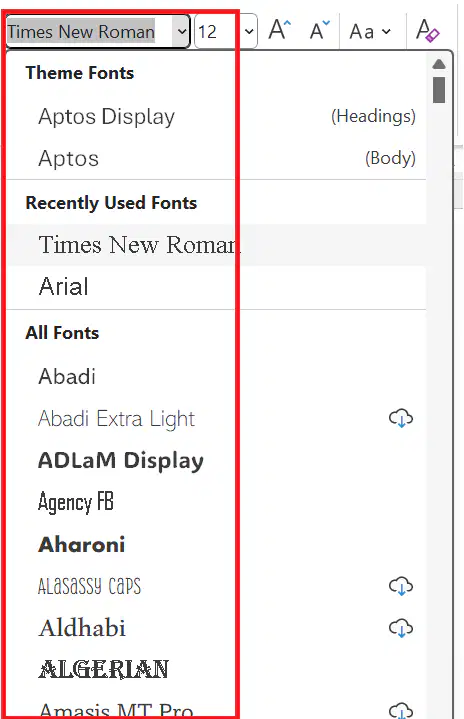Click the Clear All Formatting icon
This screenshot has height=719, width=464.
(x=427, y=30)
